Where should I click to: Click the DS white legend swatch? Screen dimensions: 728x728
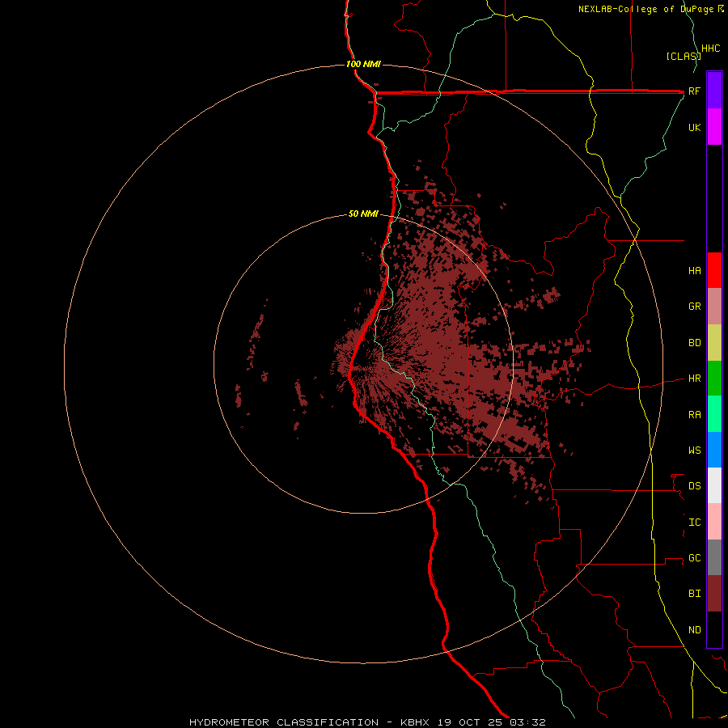tap(714, 485)
